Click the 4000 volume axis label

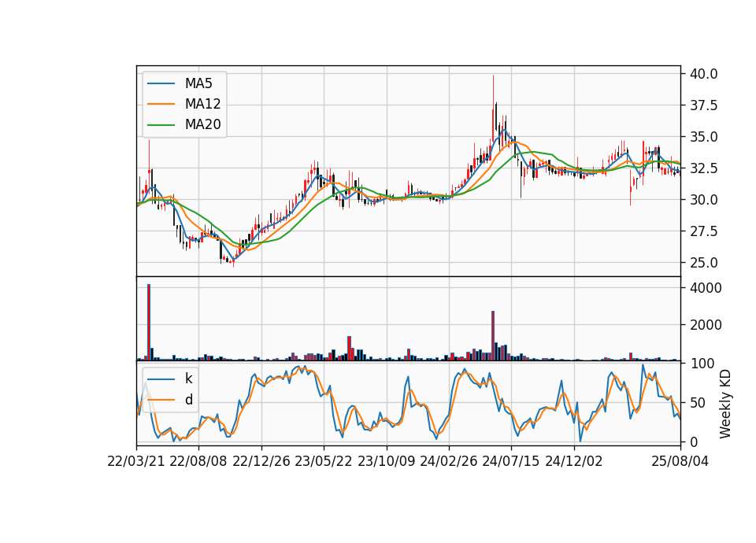click(x=706, y=288)
